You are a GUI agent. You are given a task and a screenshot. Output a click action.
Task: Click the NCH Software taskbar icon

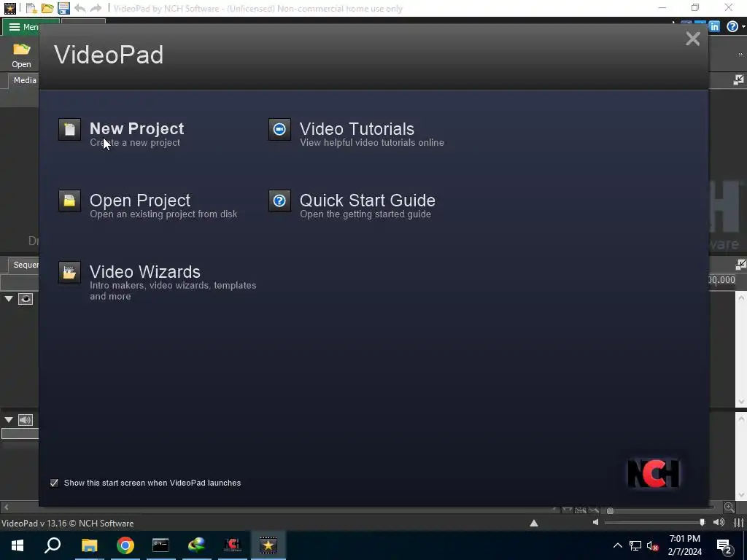pyautogui.click(x=233, y=545)
